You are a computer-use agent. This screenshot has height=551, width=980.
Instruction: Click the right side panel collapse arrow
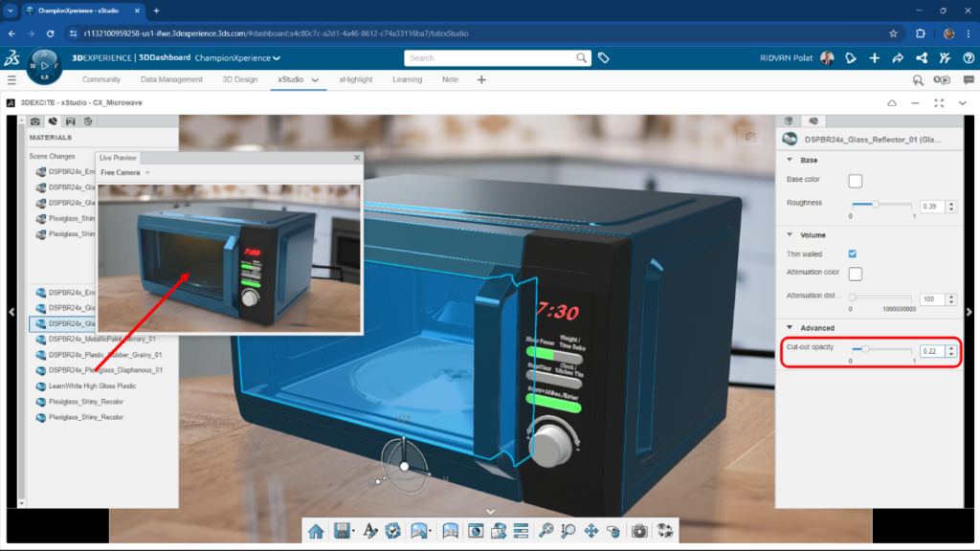pyautogui.click(x=969, y=312)
